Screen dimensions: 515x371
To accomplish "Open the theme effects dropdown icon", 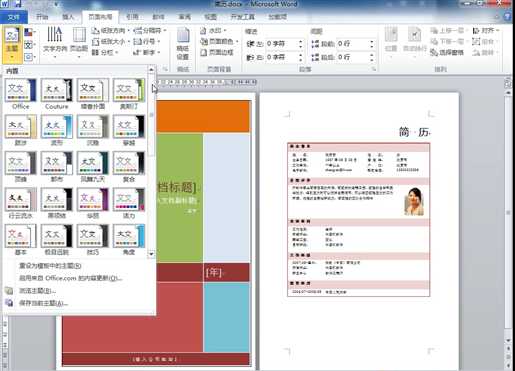I will click(30, 57).
